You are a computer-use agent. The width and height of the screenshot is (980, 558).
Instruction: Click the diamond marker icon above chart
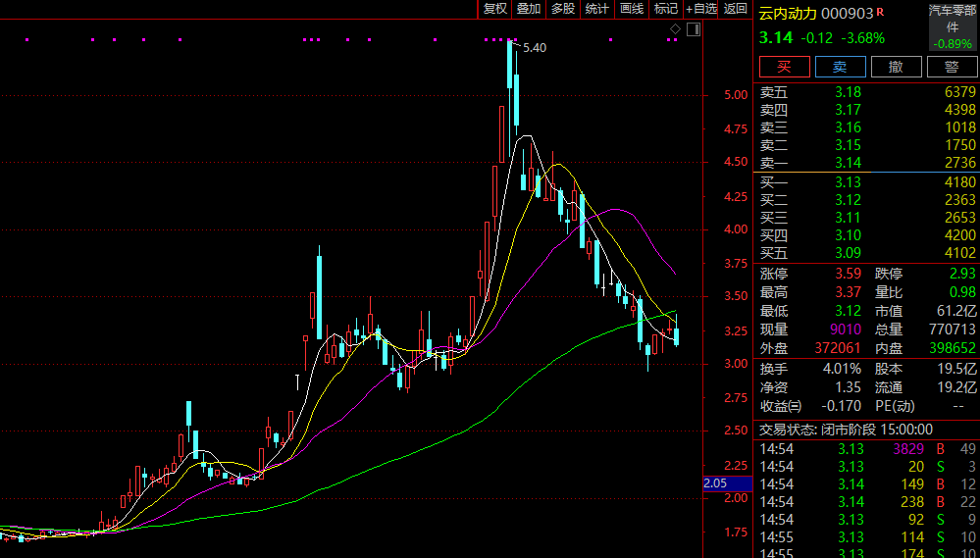coord(676,29)
